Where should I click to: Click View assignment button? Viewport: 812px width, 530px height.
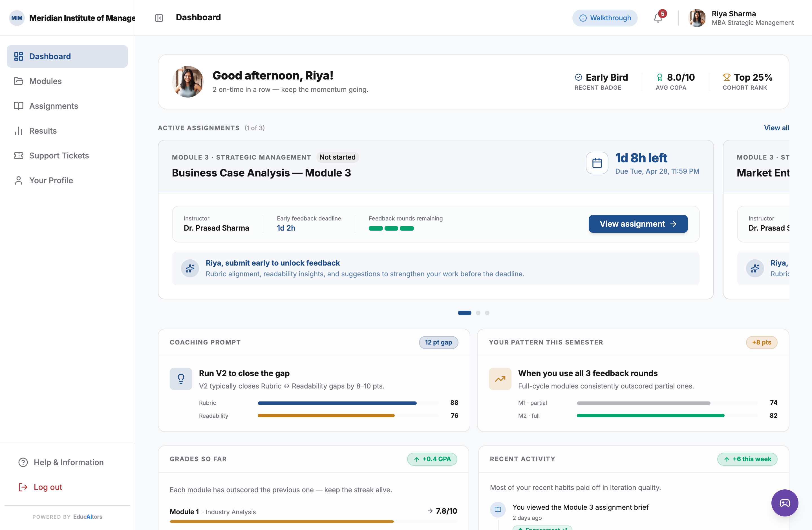[x=638, y=224]
